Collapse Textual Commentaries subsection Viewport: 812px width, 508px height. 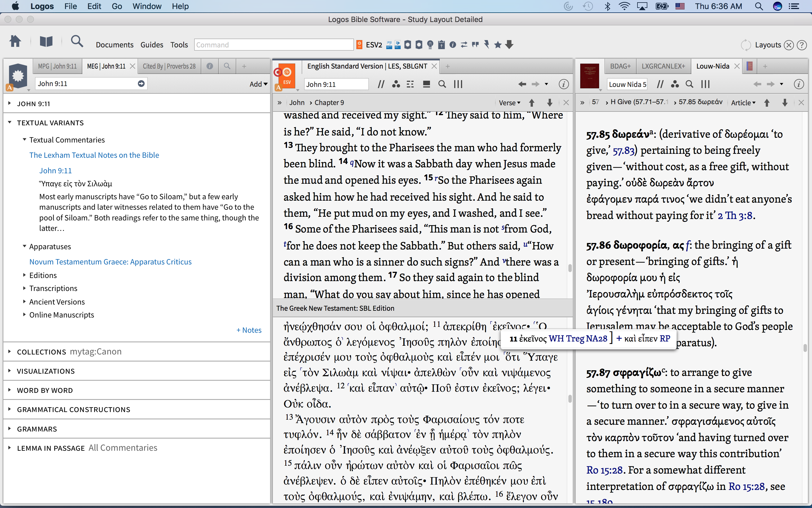coord(24,139)
